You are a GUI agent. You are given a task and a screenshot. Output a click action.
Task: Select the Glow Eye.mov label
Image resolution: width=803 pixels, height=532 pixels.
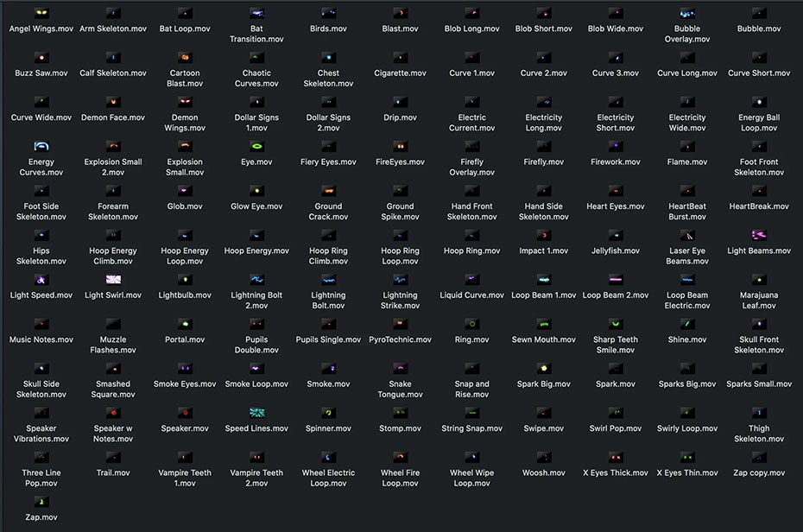256,206
